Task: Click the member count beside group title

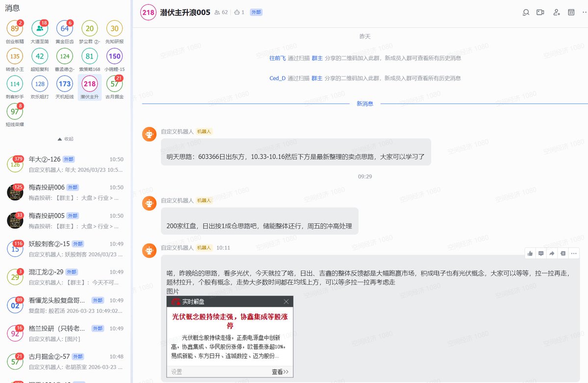Action: 221,12
